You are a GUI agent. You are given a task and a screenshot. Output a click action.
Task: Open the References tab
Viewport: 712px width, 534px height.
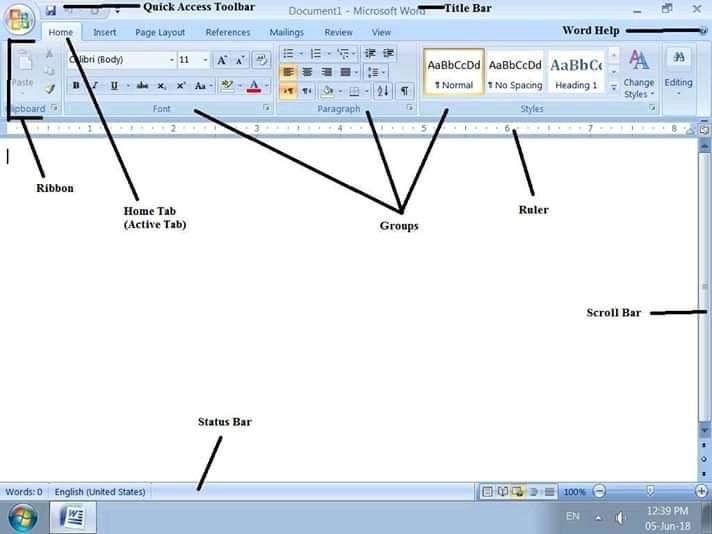tap(227, 32)
